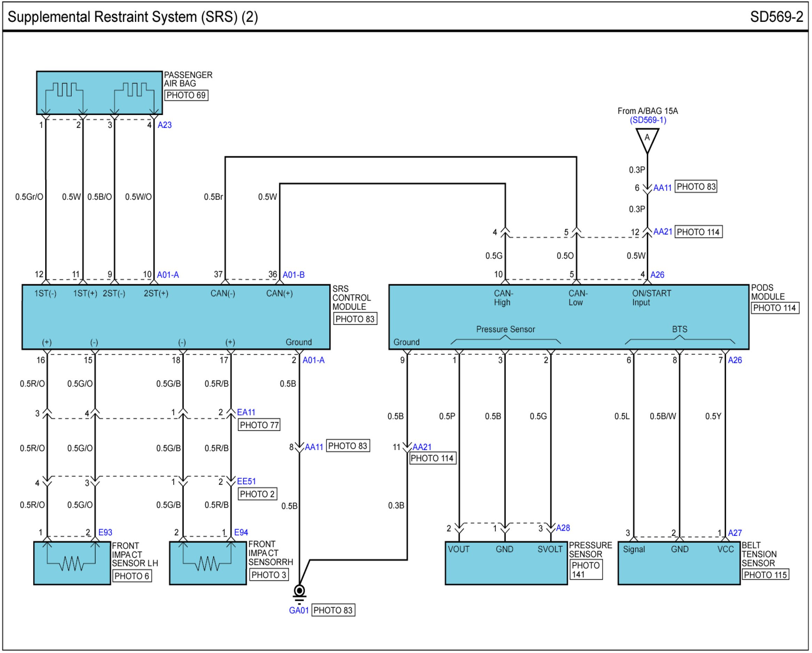Viewport: 812px width, 653px height.
Task: Click the Front Impact Sensor RH resistor symbol
Action: (x=208, y=563)
